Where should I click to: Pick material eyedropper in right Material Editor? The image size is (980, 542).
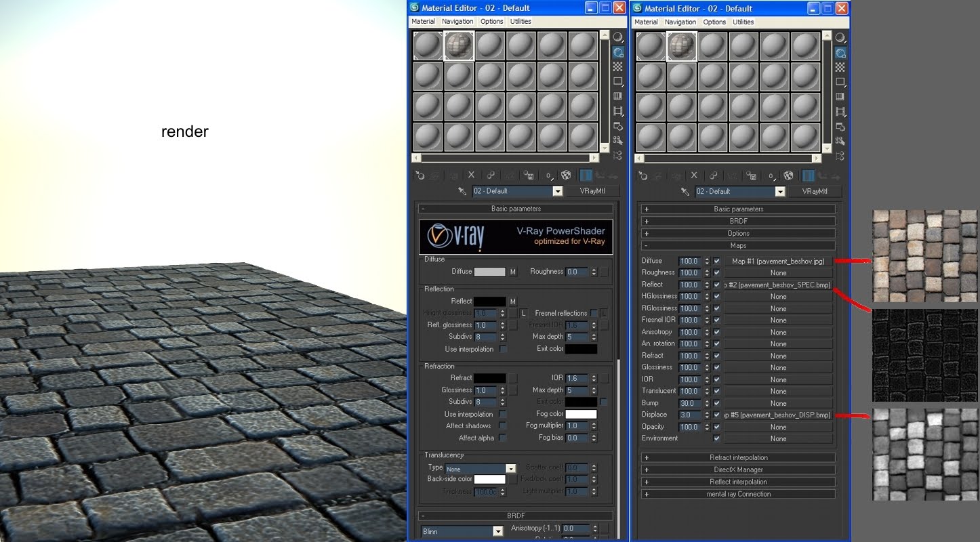[x=685, y=192]
